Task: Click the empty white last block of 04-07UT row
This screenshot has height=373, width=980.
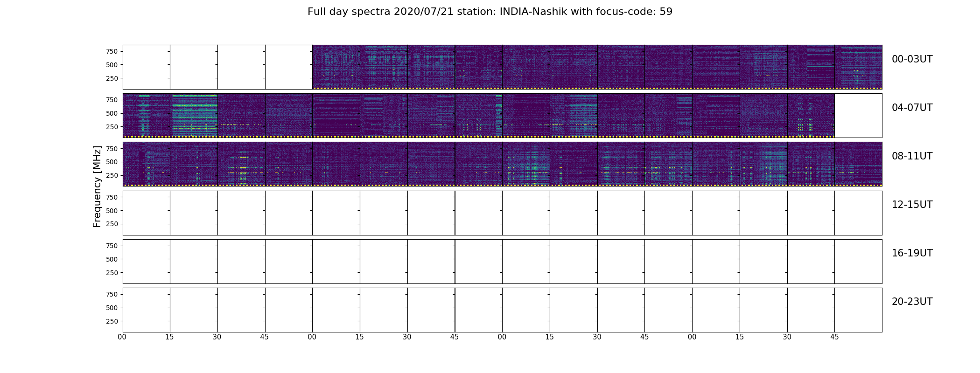Action: pos(858,115)
